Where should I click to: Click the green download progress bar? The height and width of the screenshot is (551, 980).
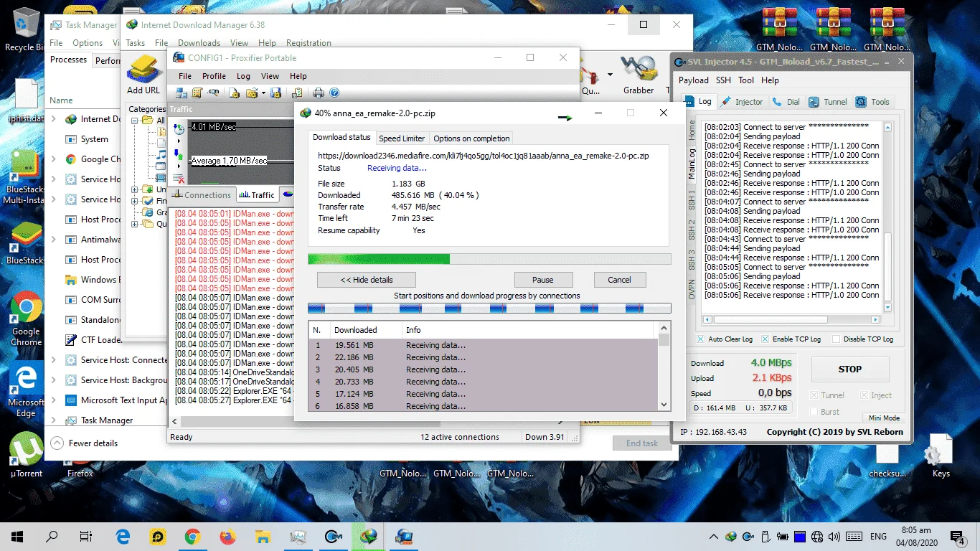tap(489, 259)
